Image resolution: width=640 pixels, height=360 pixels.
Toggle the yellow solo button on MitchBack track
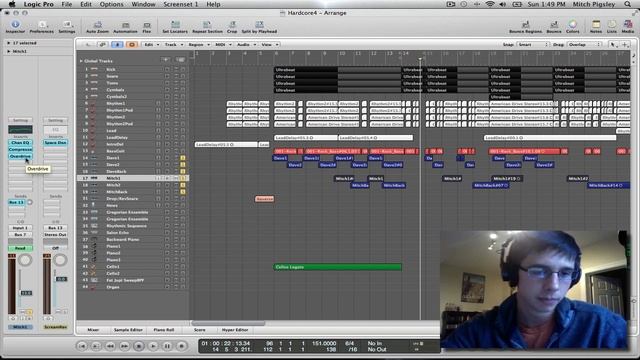tap(183, 192)
